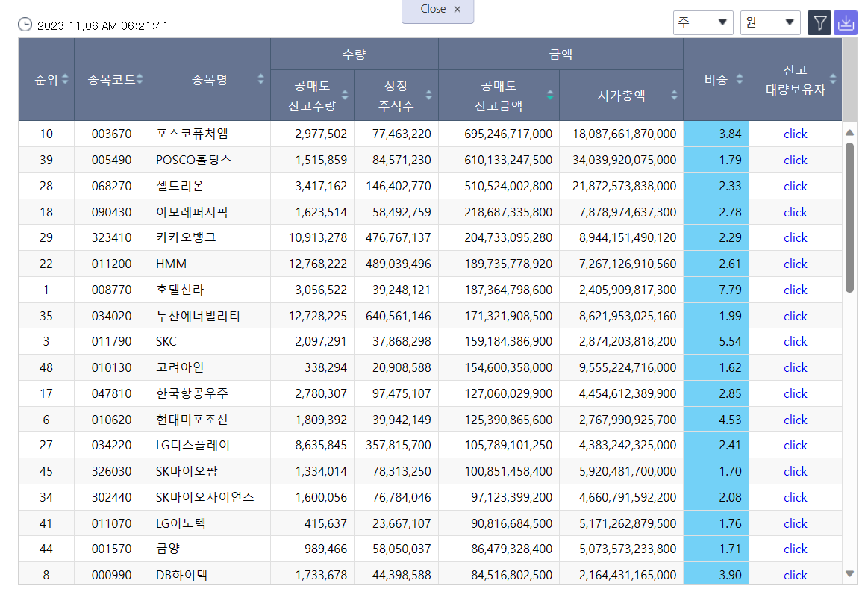
Task: Open the 주 dropdown
Action: click(x=702, y=22)
